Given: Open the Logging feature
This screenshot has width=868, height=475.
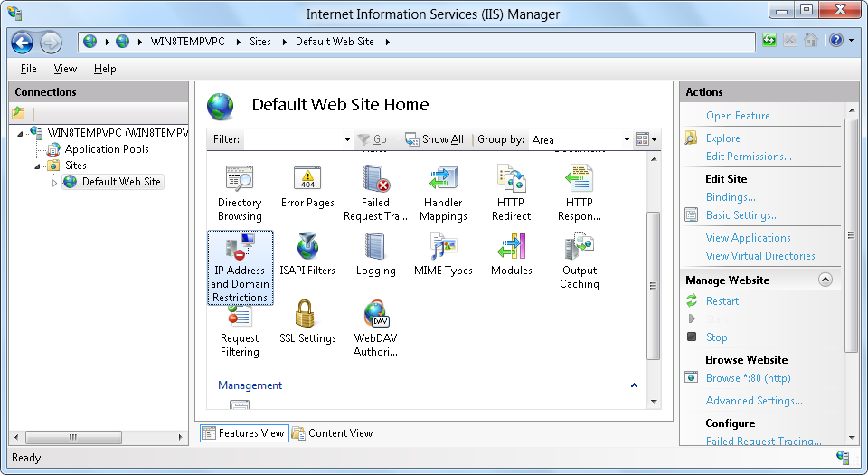Looking at the screenshot, I should pos(375,254).
